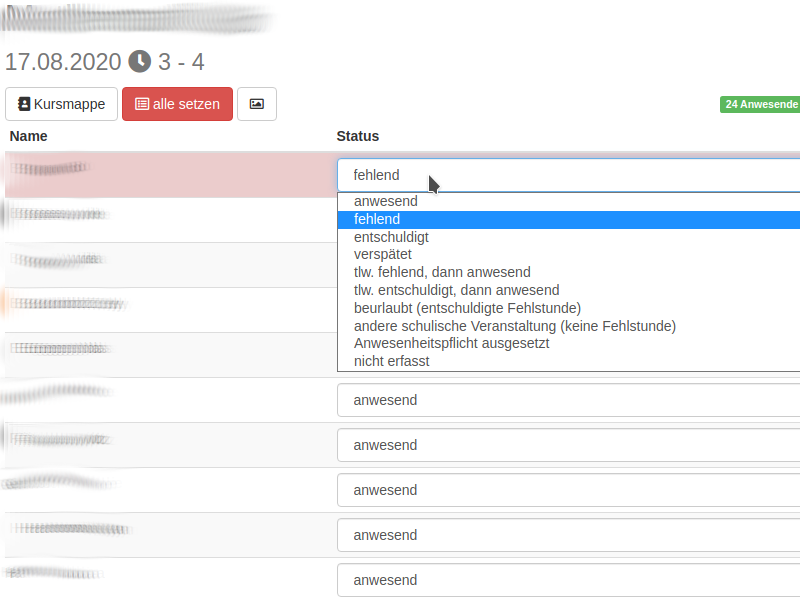This screenshot has height=600, width=800.
Task: Click the green '24 Anwesende' badge
Action: click(x=760, y=104)
